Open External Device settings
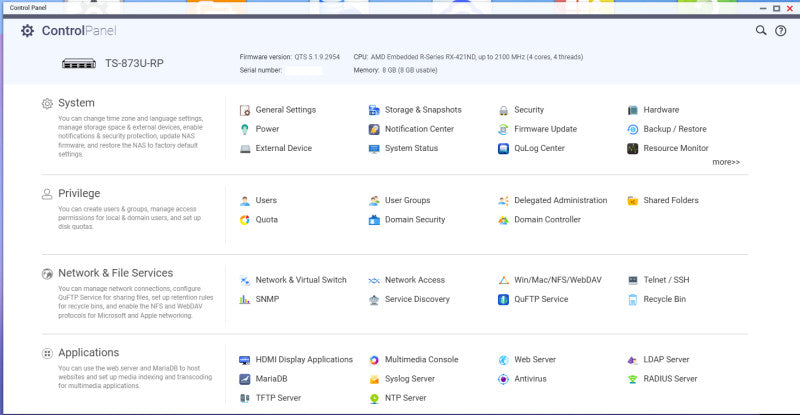Screen dimensions: 800x415 coord(276,148)
